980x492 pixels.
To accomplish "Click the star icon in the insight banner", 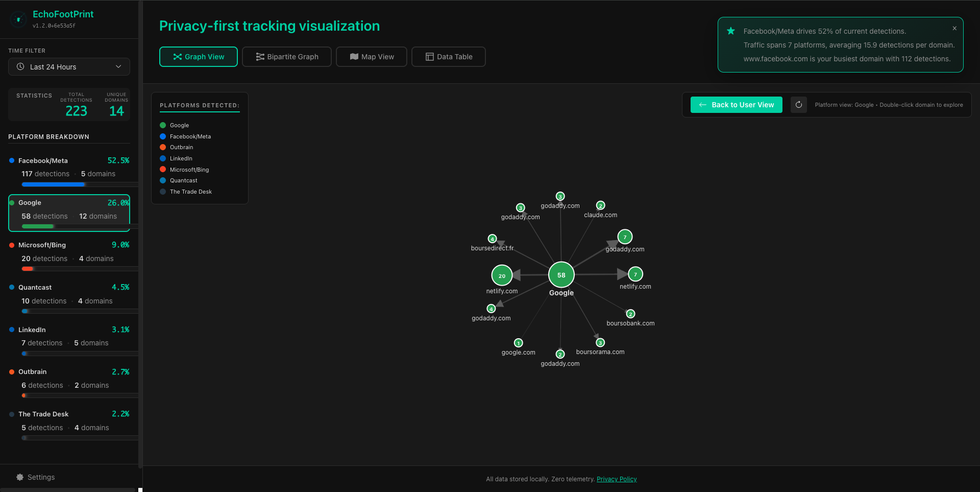I will click(x=731, y=31).
